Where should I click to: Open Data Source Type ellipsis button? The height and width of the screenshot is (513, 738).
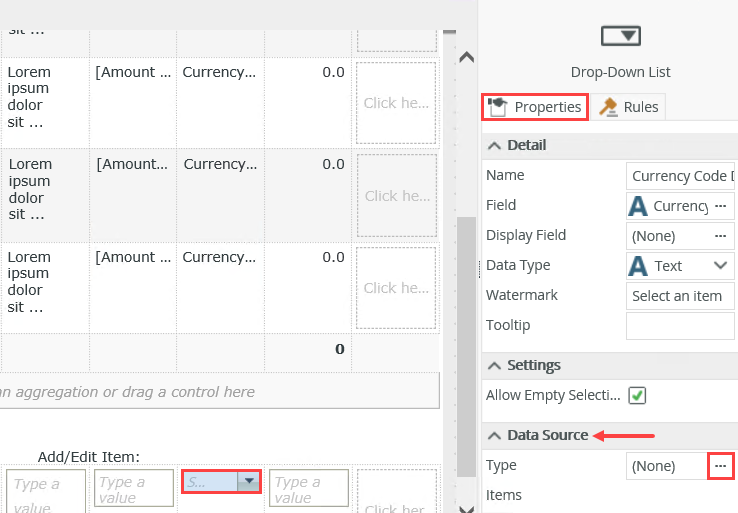click(721, 466)
